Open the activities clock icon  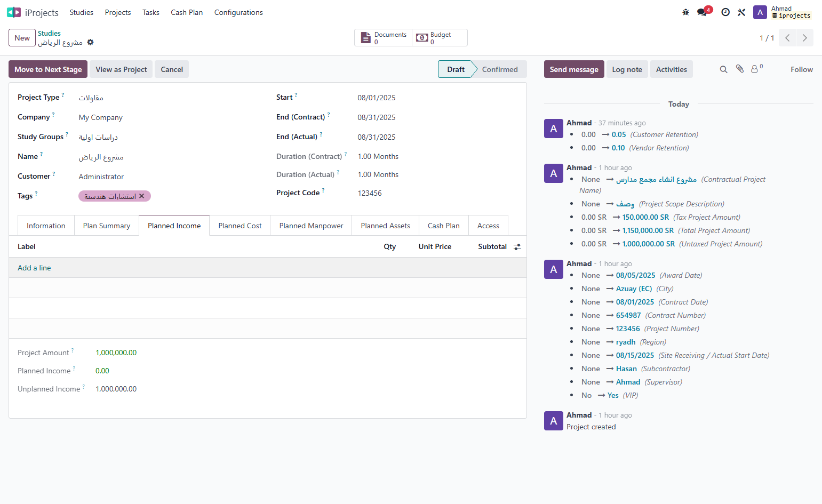(725, 12)
